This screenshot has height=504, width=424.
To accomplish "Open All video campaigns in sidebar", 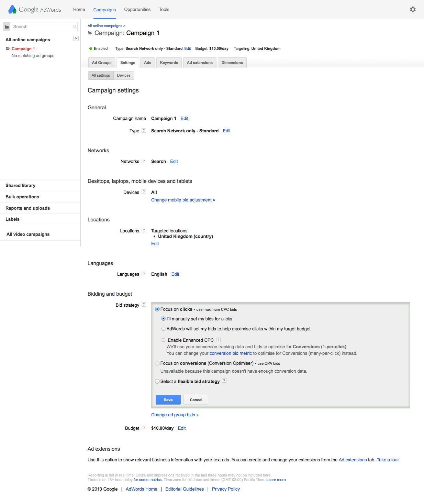I will [x=28, y=234].
